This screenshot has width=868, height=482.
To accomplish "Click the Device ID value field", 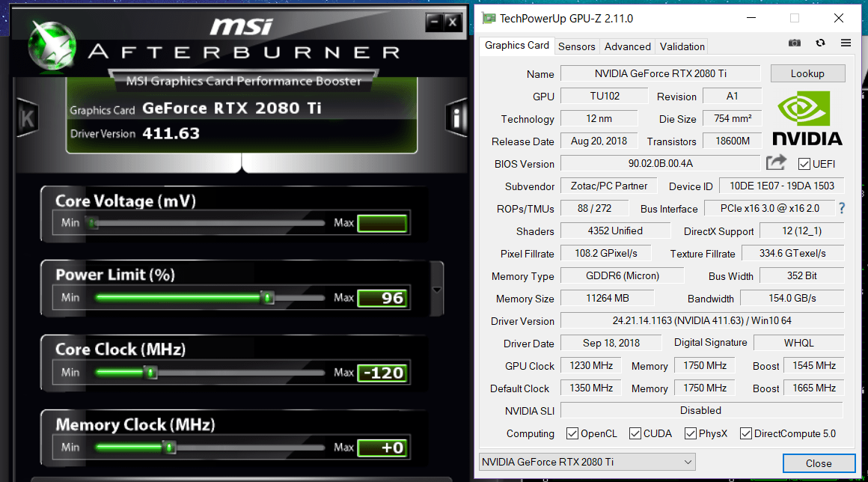I will point(782,186).
